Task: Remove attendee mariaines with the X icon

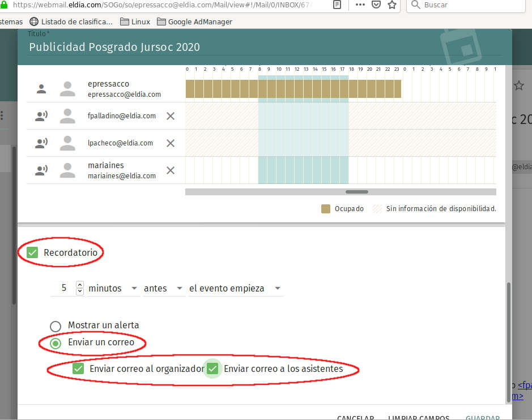Action: coord(170,170)
